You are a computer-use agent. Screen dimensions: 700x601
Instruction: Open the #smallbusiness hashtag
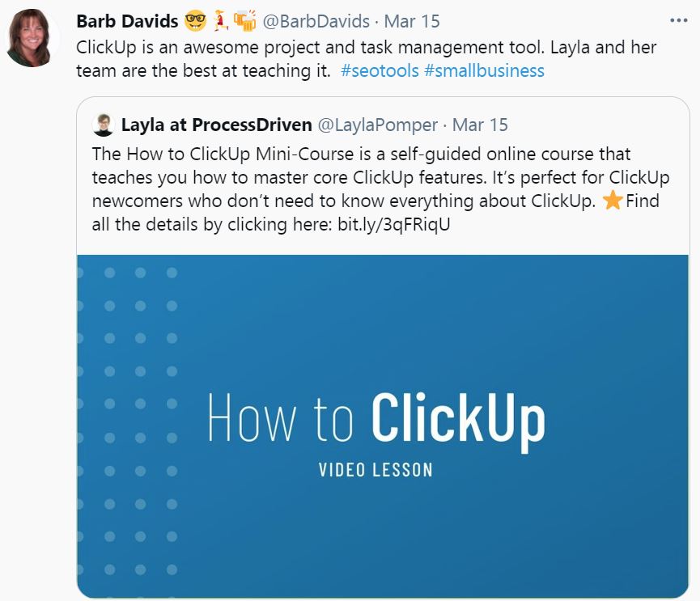485,71
